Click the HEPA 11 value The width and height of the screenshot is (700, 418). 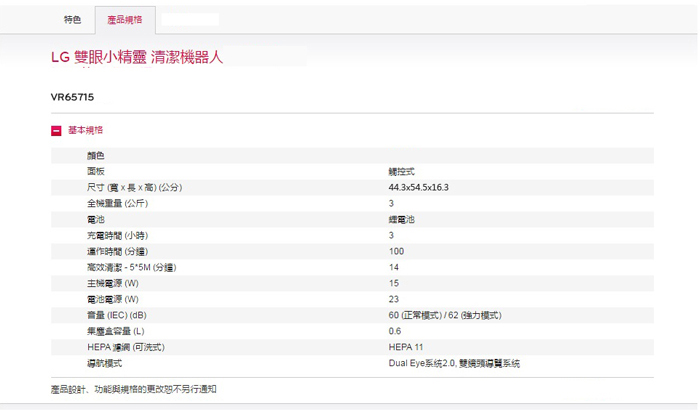point(405,347)
